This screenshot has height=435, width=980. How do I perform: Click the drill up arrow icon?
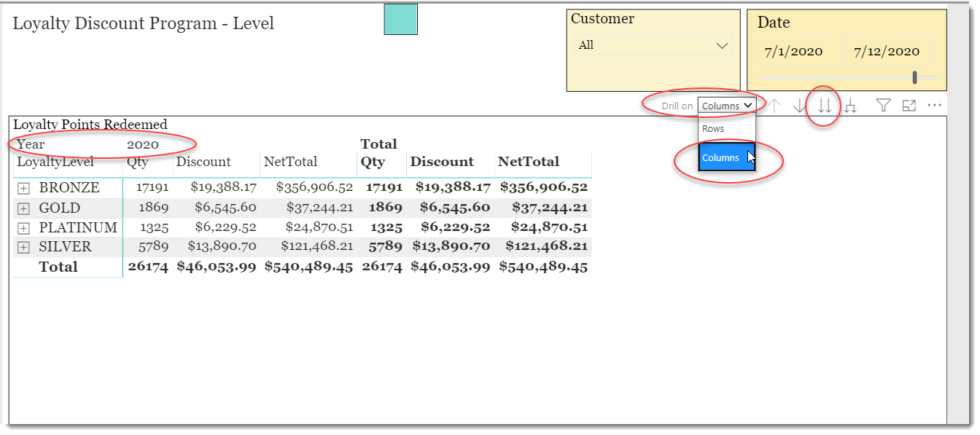click(x=775, y=106)
